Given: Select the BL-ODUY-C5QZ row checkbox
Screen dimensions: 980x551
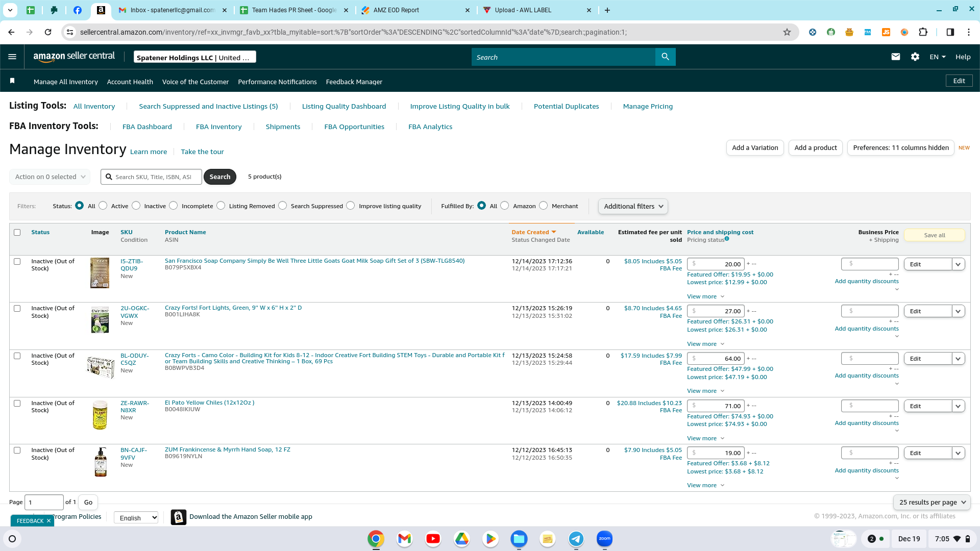Looking at the screenshot, I should coord(17,356).
